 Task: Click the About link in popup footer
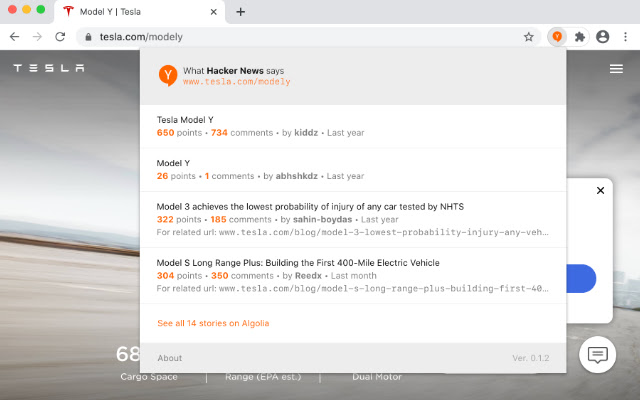(170, 358)
